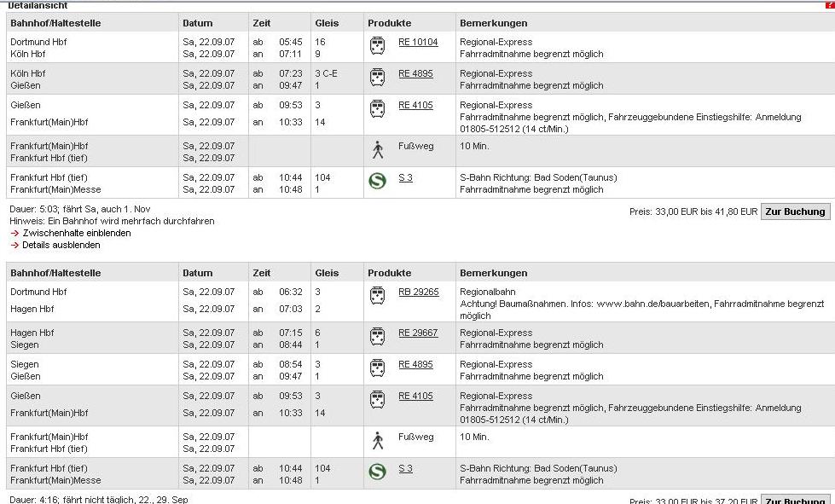Click train icon beside RB 29265
Viewport: 835px width, 504px height.
coord(377,296)
